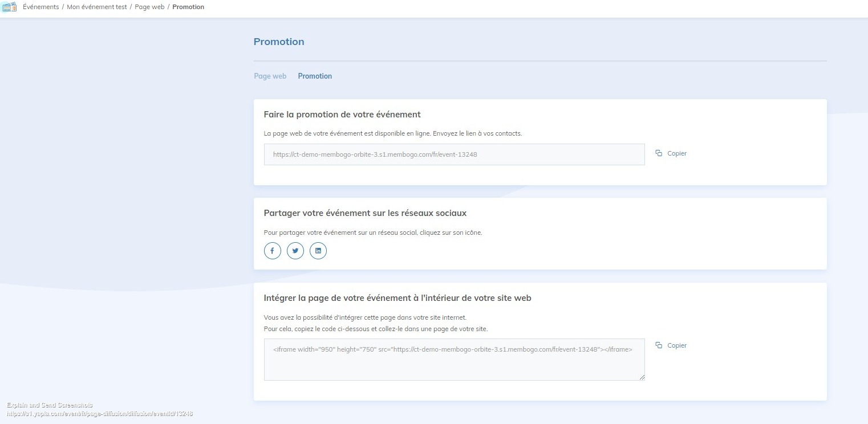
Task: Grab the textarea resize handle
Action: pos(642,377)
